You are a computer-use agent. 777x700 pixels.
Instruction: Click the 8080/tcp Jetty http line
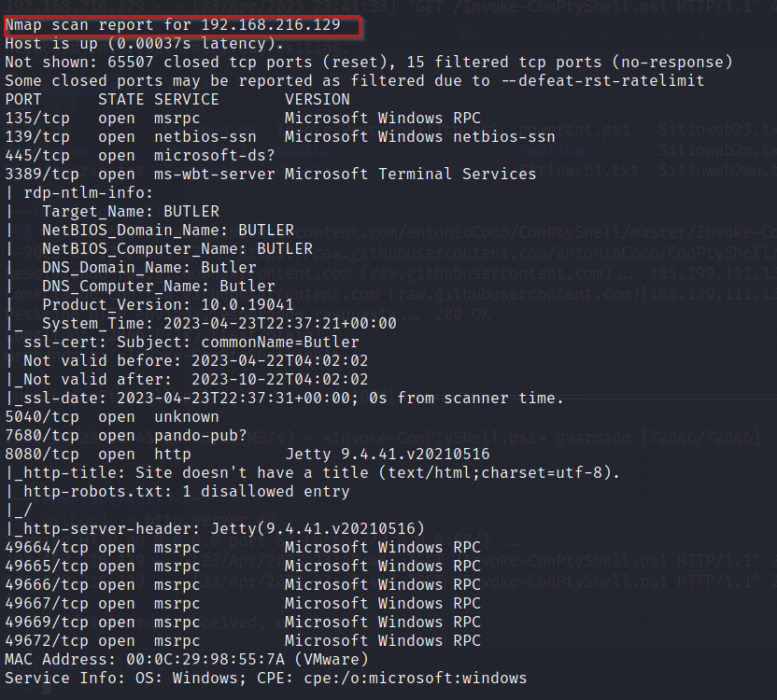click(x=247, y=454)
